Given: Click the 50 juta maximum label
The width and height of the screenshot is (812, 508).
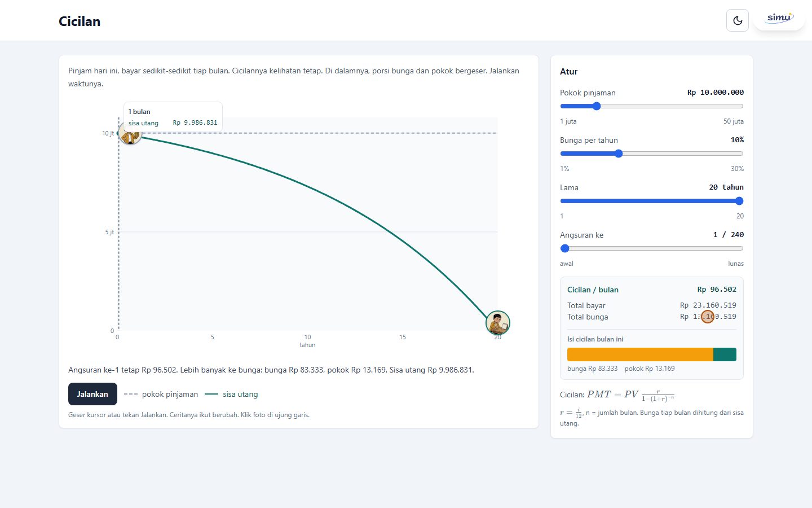Looking at the screenshot, I should pos(734,121).
